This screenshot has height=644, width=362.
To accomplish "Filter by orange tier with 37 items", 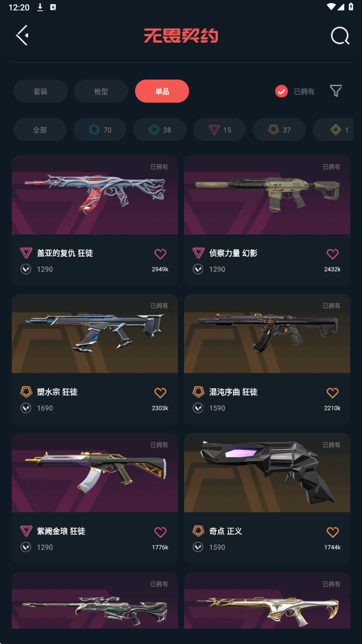I will click(279, 130).
